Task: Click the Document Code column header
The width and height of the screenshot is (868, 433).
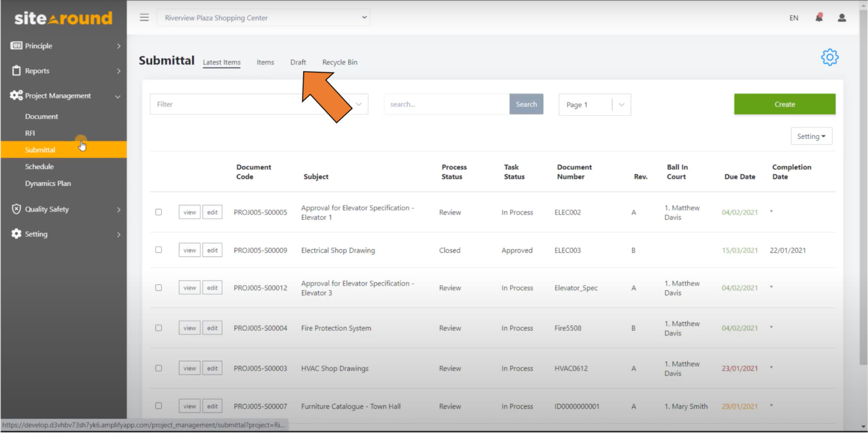Action: [x=254, y=172]
